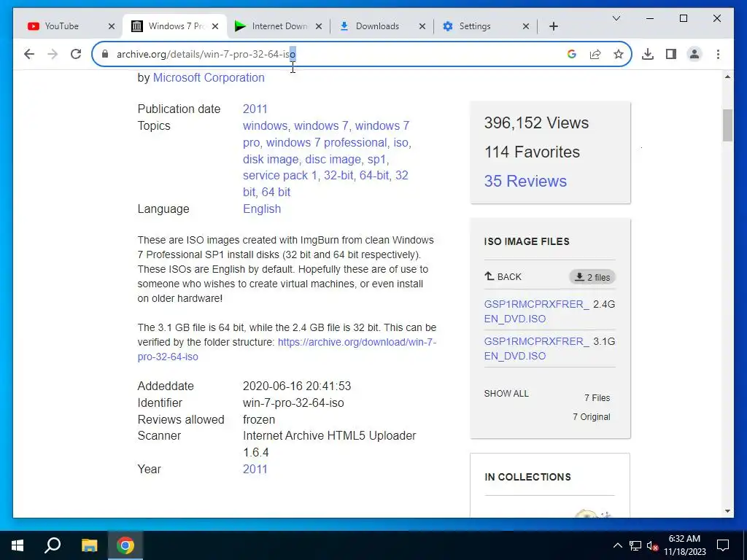Reload the archive.org page
Screen dimensions: 747x560
(x=76, y=54)
